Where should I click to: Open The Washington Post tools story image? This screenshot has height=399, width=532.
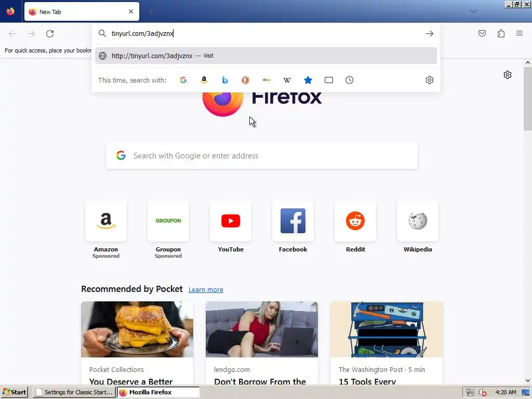pos(387,329)
